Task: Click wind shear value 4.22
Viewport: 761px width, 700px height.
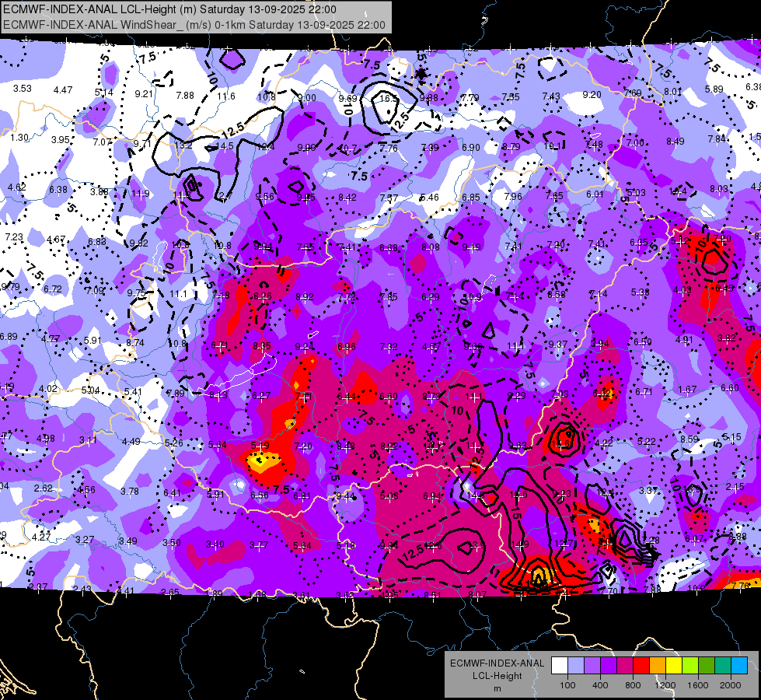Action: [604, 443]
